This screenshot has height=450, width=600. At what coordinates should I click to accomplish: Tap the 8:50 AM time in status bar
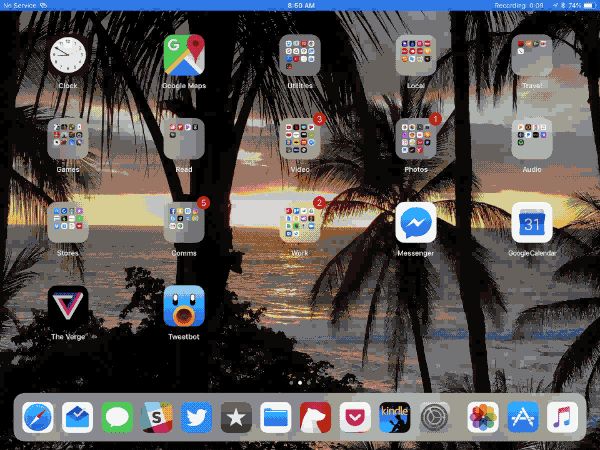[x=301, y=5]
